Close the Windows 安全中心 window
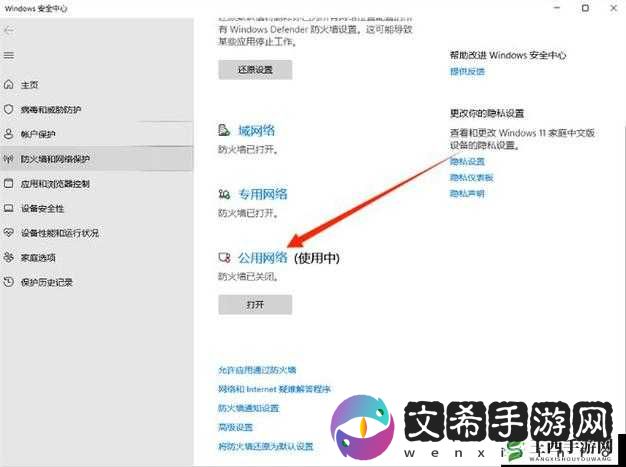Viewport: 626px width, 467px height. click(x=614, y=8)
